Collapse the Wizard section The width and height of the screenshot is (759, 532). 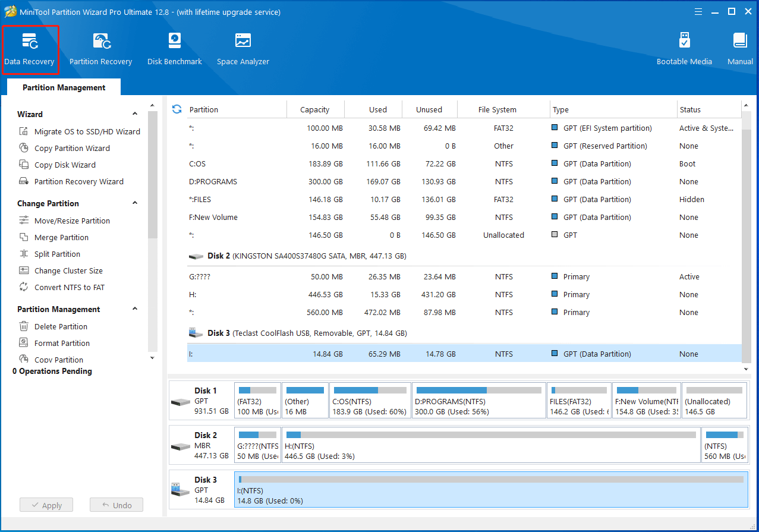coord(135,114)
